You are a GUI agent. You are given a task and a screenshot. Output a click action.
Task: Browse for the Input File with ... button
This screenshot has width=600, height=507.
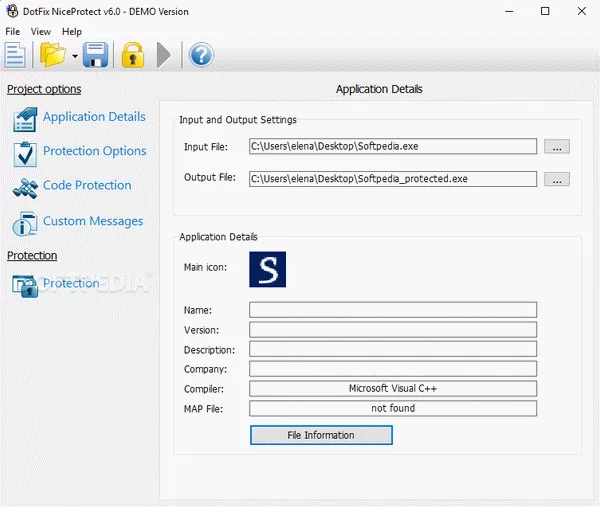(557, 147)
